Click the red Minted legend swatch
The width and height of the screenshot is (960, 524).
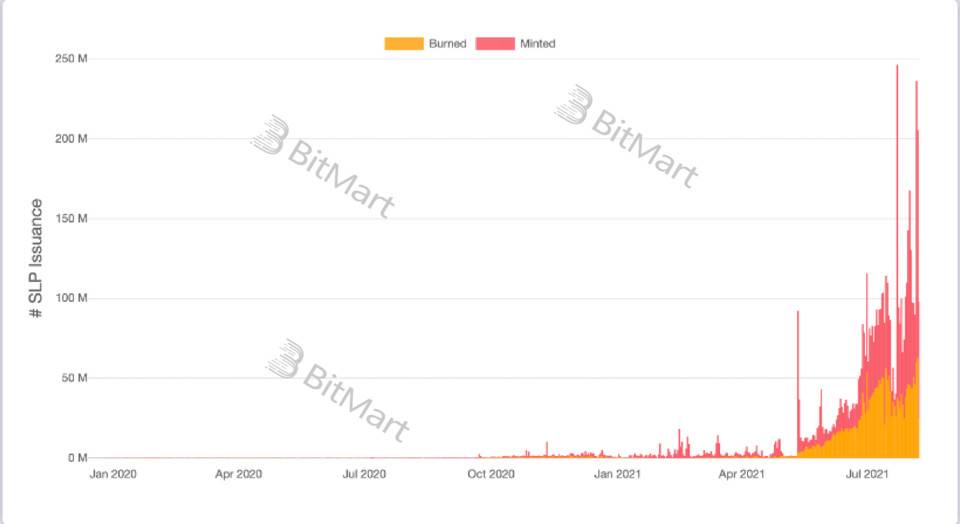click(495, 44)
